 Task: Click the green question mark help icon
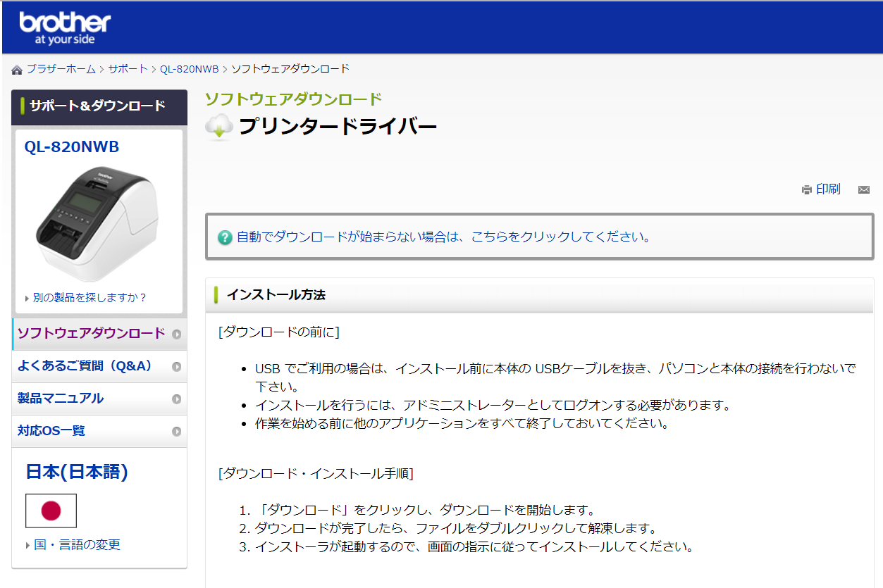223,238
